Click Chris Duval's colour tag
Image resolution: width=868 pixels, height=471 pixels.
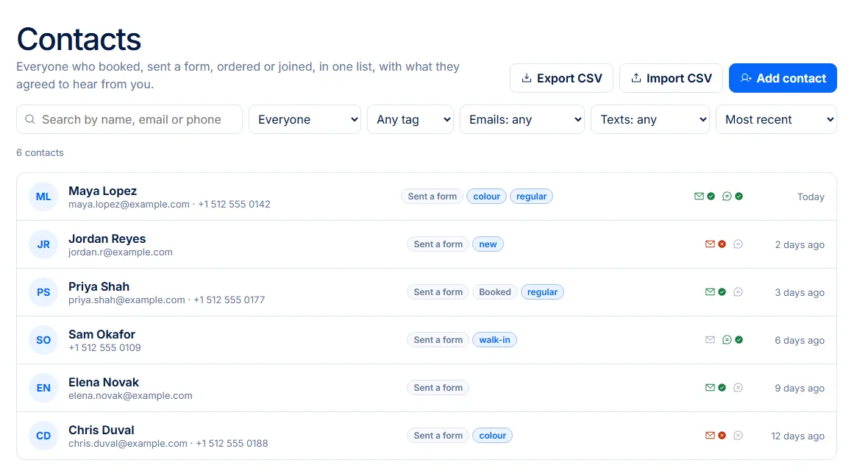point(493,436)
